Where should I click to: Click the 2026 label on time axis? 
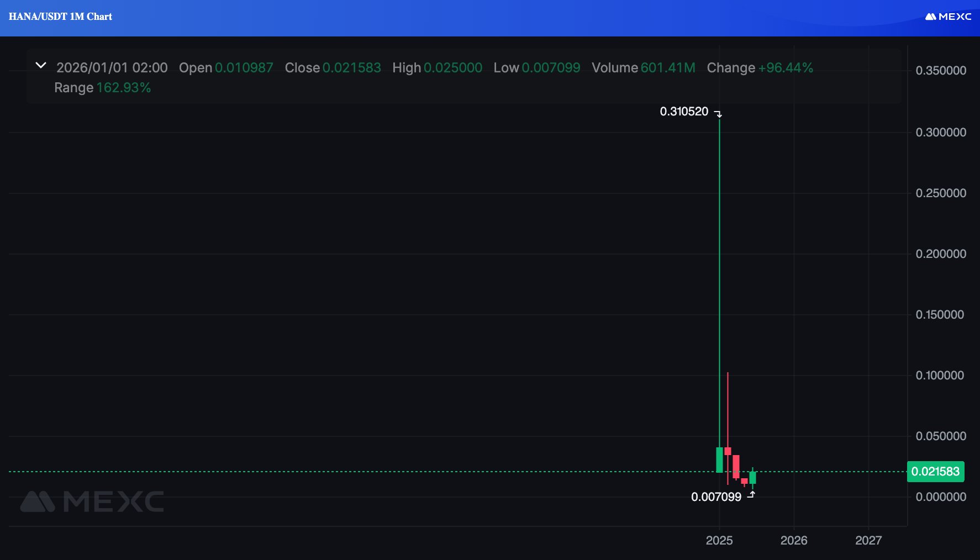[794, 540]
